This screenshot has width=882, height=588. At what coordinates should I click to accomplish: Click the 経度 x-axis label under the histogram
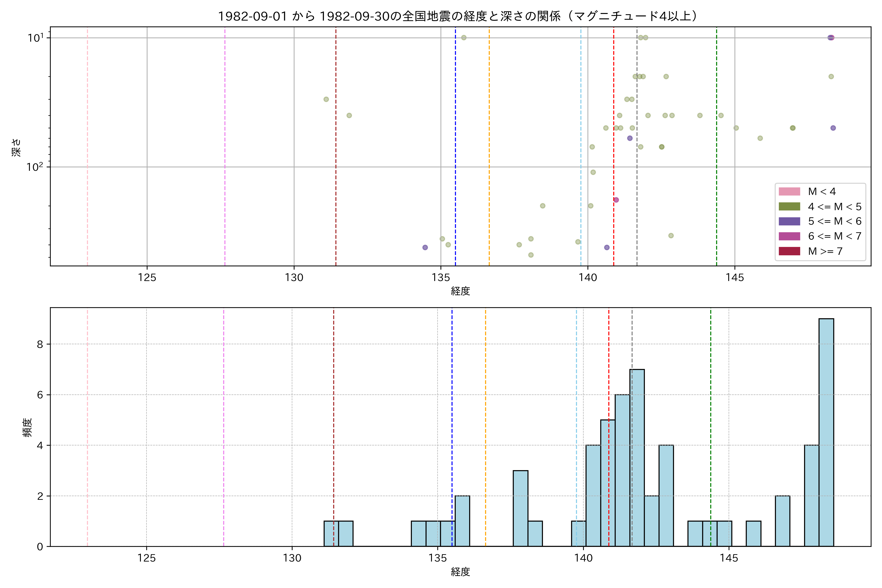[x=460, y=572]
